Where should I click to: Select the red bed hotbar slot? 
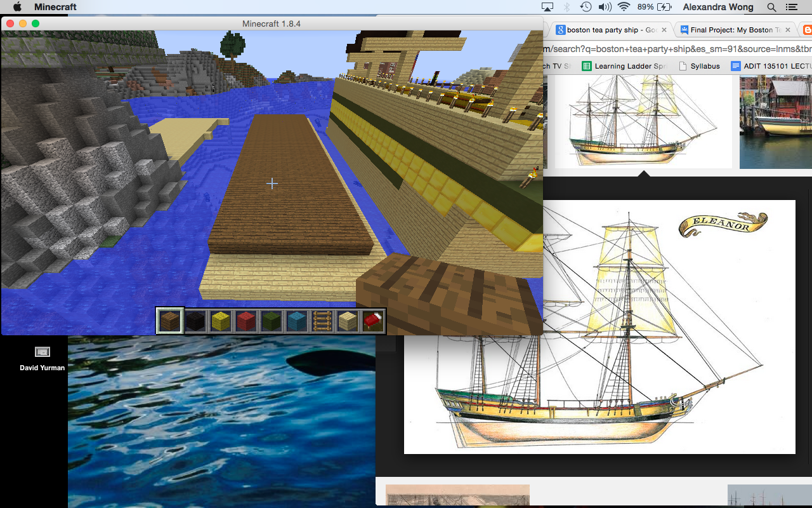[373, 321]
